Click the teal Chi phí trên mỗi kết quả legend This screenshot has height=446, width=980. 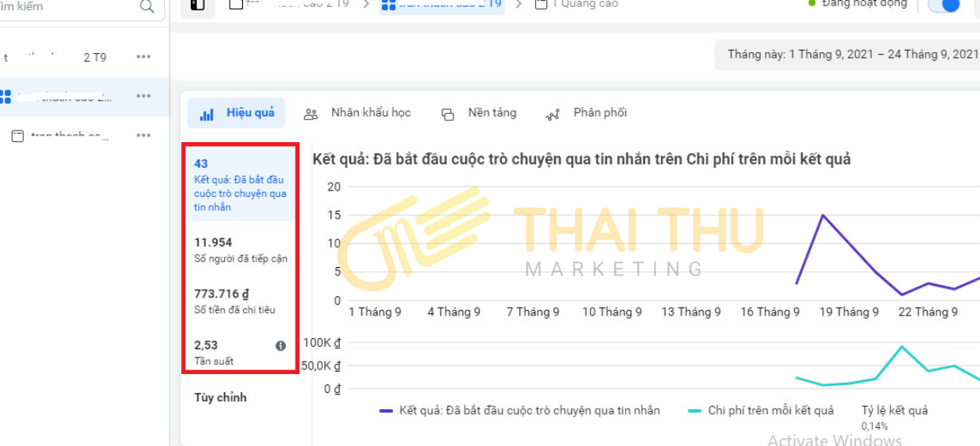pyautogui.click(x=761, y=410)
